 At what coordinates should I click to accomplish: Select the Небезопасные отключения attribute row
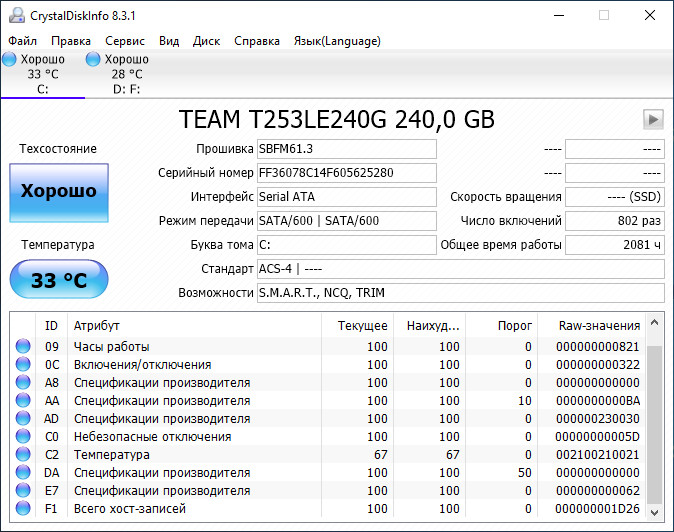point(328,437)
